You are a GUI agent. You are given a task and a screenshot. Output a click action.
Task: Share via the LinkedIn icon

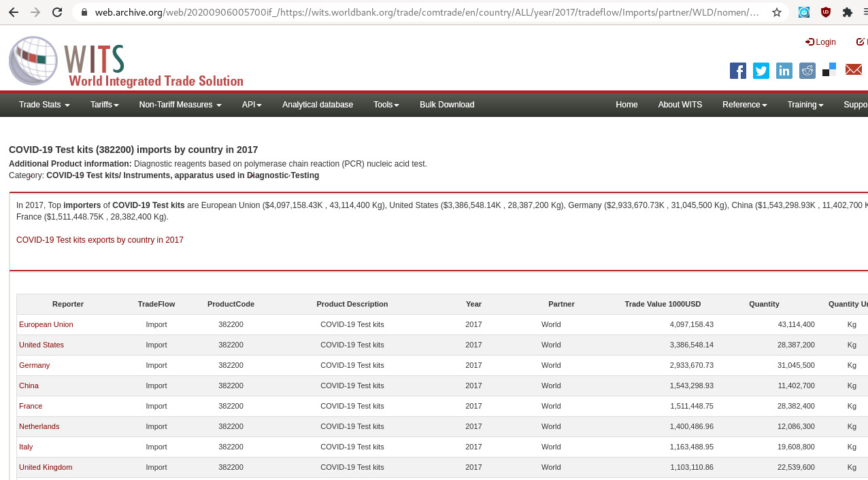pos(784,71)
